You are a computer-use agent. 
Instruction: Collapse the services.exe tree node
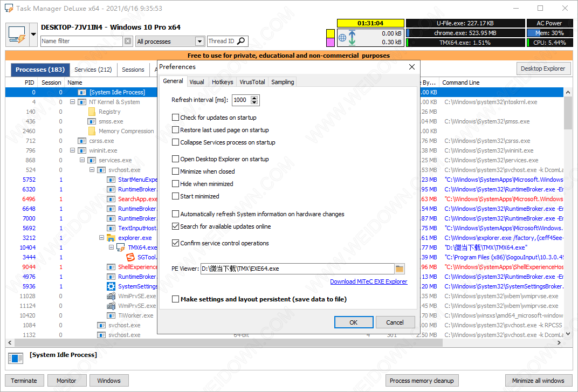82,160
